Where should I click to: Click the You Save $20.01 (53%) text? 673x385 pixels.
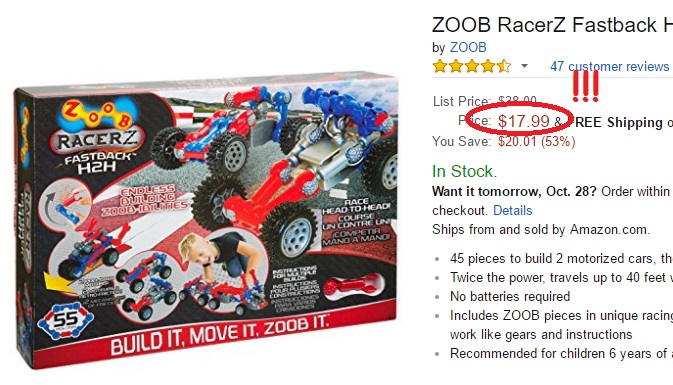coord(504,141)
